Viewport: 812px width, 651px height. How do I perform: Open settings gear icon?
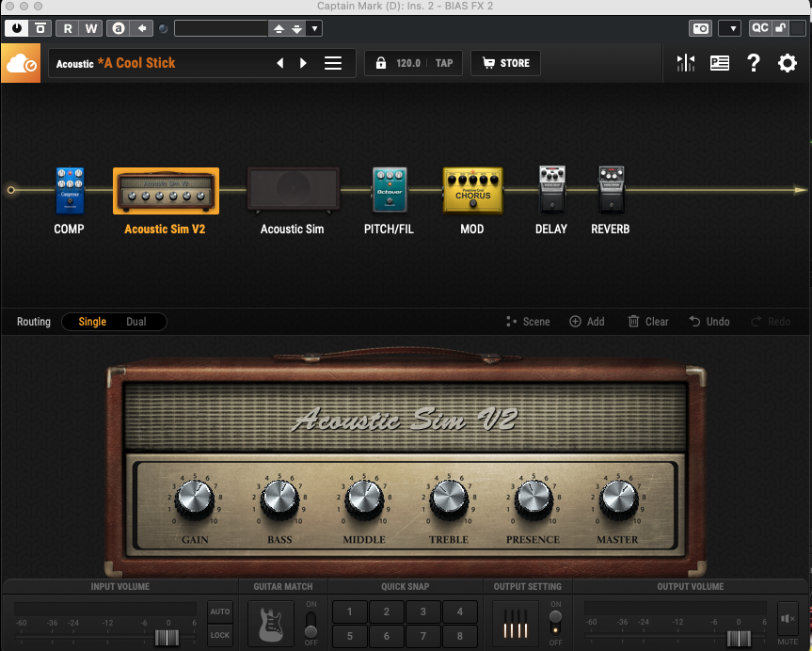point(788,63)
